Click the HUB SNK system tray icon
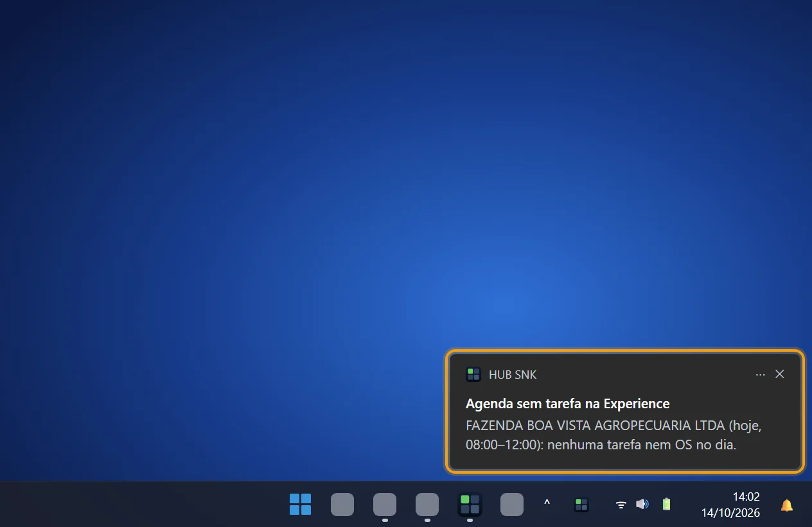The height and width of the screenshot is (527, 812). click(x=581, y=505)
